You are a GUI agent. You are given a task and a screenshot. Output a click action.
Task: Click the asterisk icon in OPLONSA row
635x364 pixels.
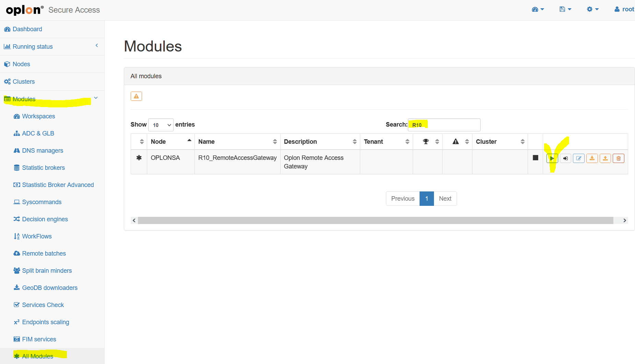point(139,158)
